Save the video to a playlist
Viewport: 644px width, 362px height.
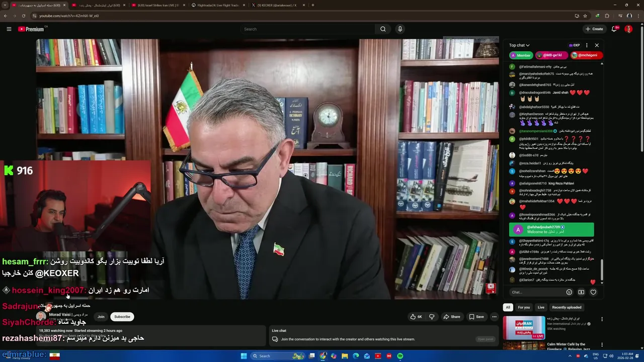(x=476, y=317)
